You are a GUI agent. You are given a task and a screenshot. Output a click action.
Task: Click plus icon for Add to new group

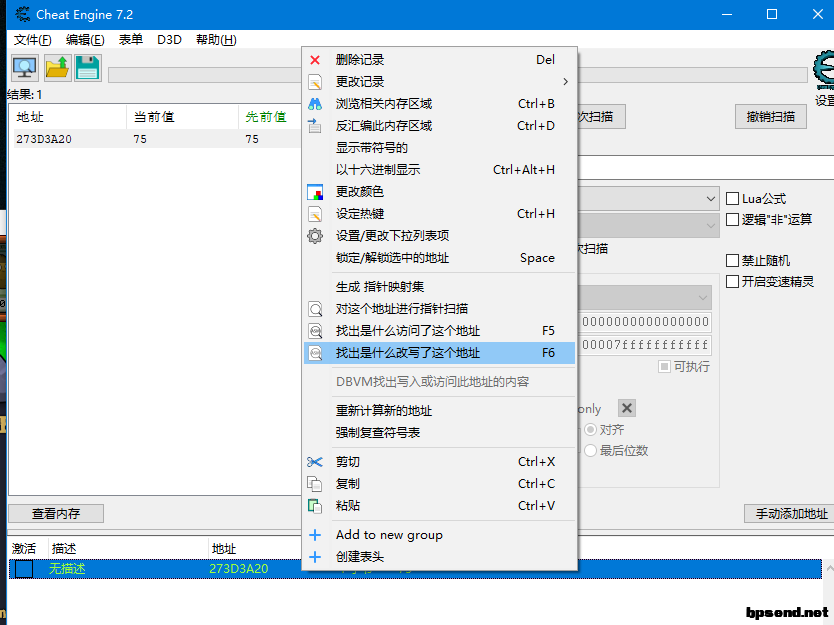(315, 535)
